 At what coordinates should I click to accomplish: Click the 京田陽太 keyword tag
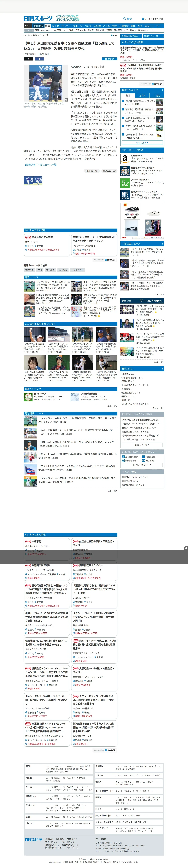pyautogui.click(x=63, y=270)
